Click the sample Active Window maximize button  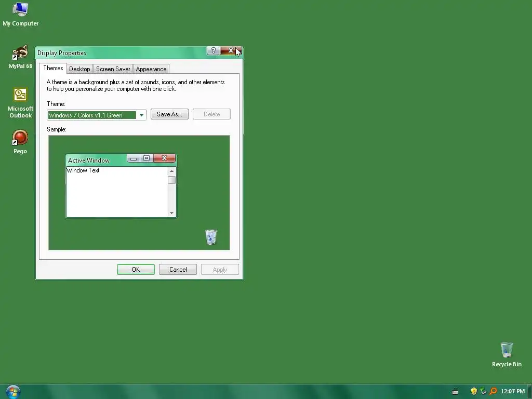coord(147,158)
